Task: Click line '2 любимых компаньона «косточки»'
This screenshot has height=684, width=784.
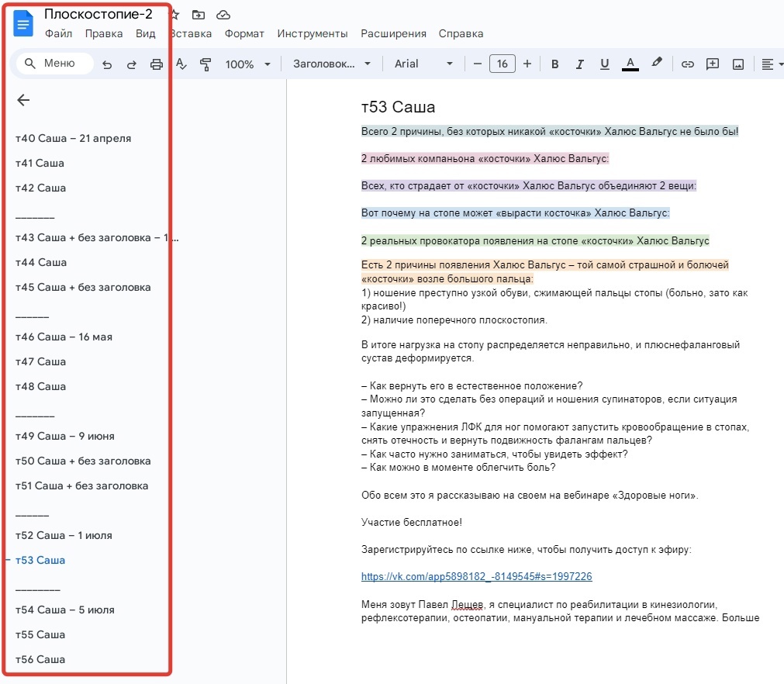Action: coord(485,158)
